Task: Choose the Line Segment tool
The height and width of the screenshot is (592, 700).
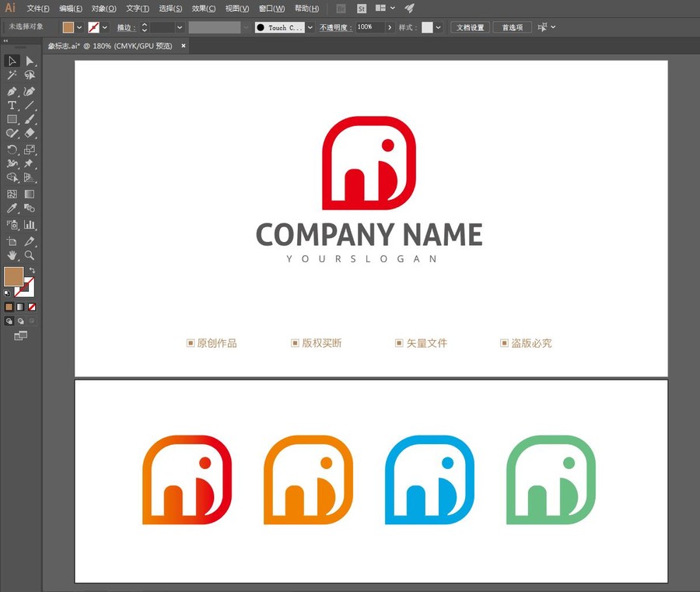Action: click(x=30, y=105)
